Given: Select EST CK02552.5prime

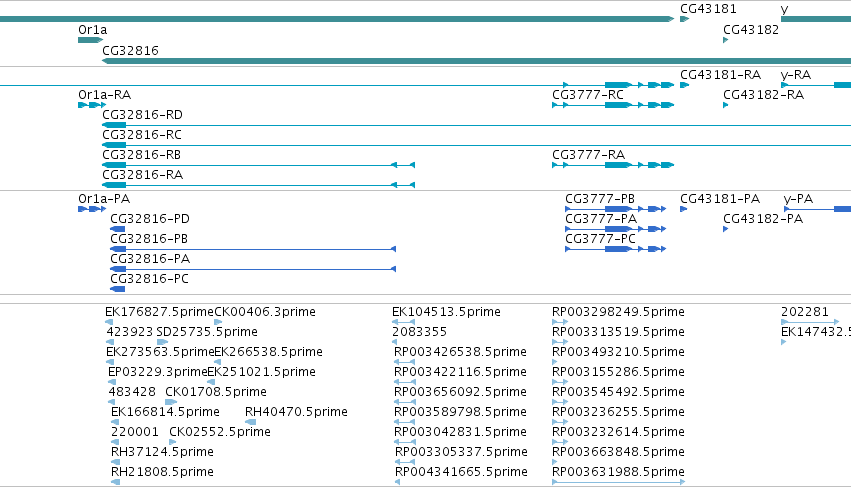Looking at the screenshot, I should pos(220,432).
